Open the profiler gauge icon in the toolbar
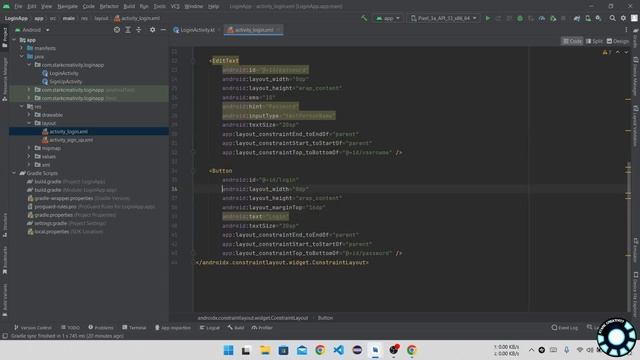640x360 pixels. click(x=542, y=18)
